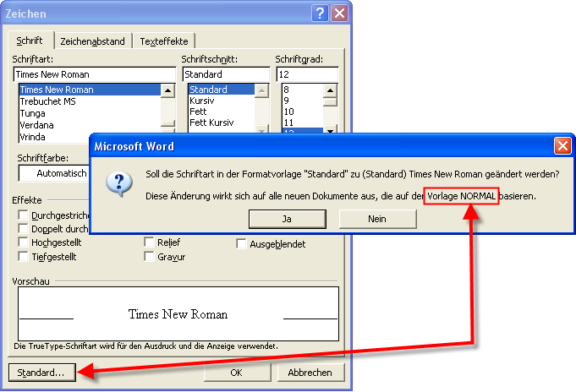Image resolution: width=576 pixels, height=392 pixels.
Task: Choose Fett font style
Action: click(x=222, y=112)
